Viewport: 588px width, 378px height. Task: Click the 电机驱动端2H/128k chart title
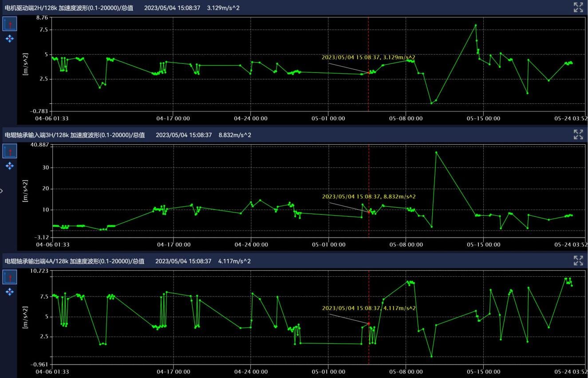[x=69, y=8]
